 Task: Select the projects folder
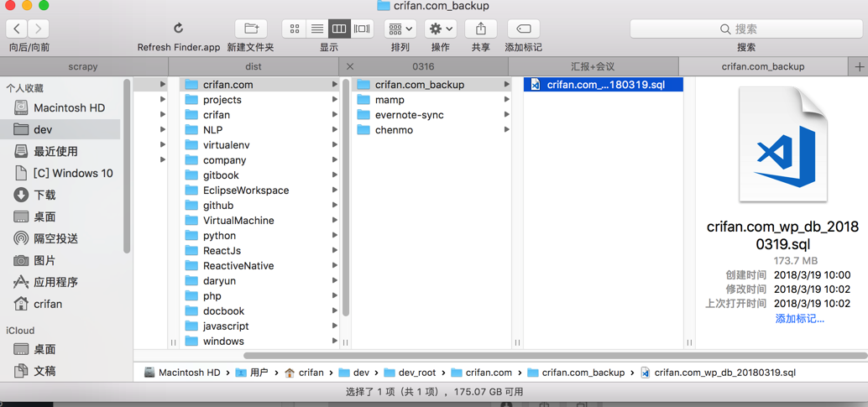(260, 100)
